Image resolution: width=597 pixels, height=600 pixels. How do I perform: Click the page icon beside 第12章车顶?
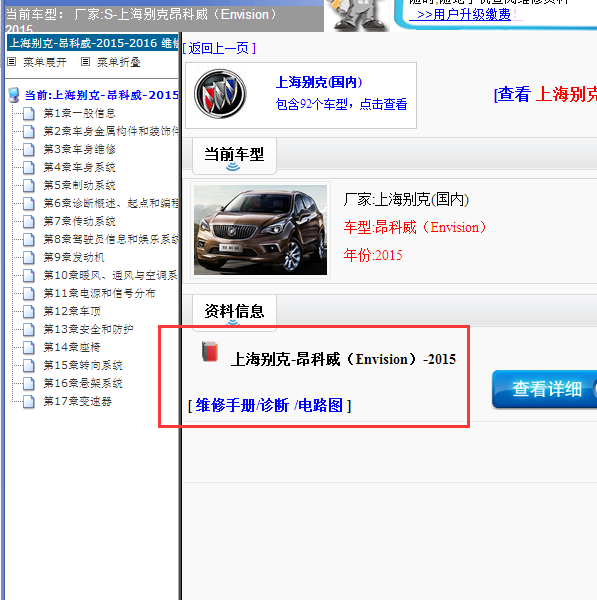[29, 311]
